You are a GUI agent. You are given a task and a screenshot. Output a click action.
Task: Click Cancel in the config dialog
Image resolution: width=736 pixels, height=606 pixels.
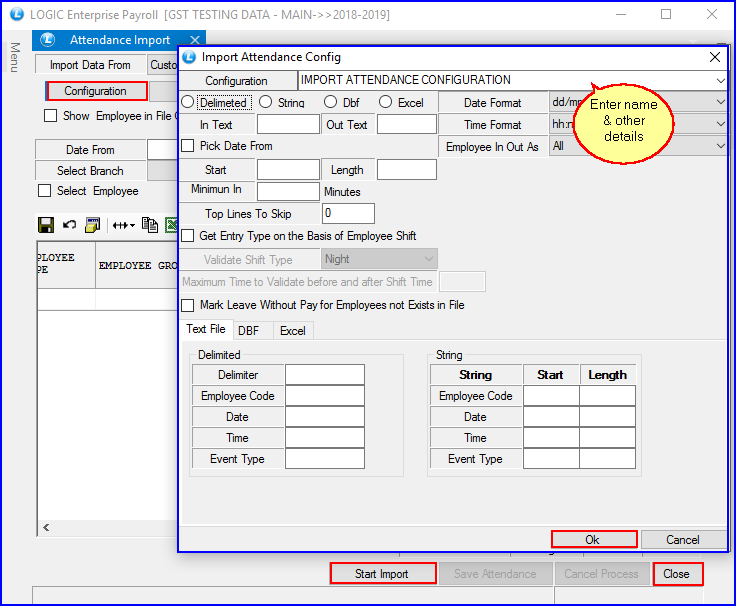tap(683, 539)
